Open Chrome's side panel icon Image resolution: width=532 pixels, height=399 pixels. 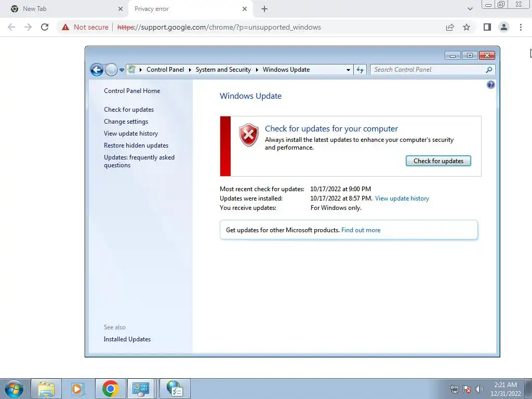coord(487,27)
